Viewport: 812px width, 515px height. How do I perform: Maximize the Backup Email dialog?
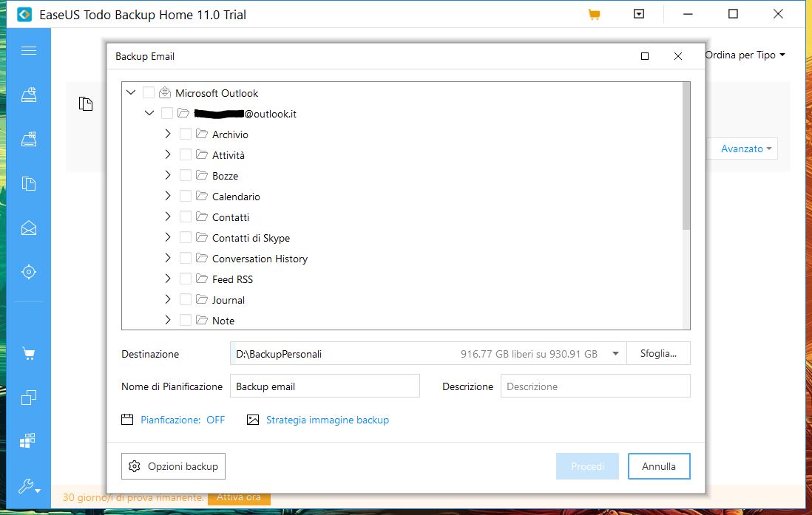point(645,56)
